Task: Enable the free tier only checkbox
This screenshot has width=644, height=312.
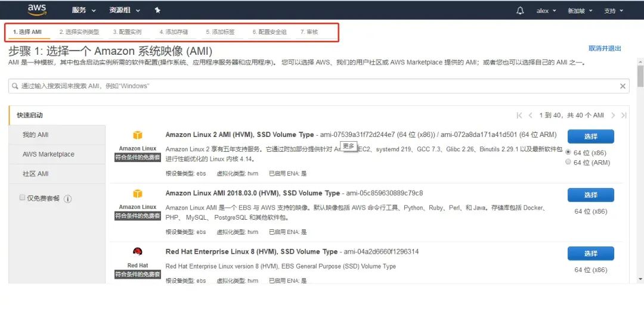Action: click(22, 198)
